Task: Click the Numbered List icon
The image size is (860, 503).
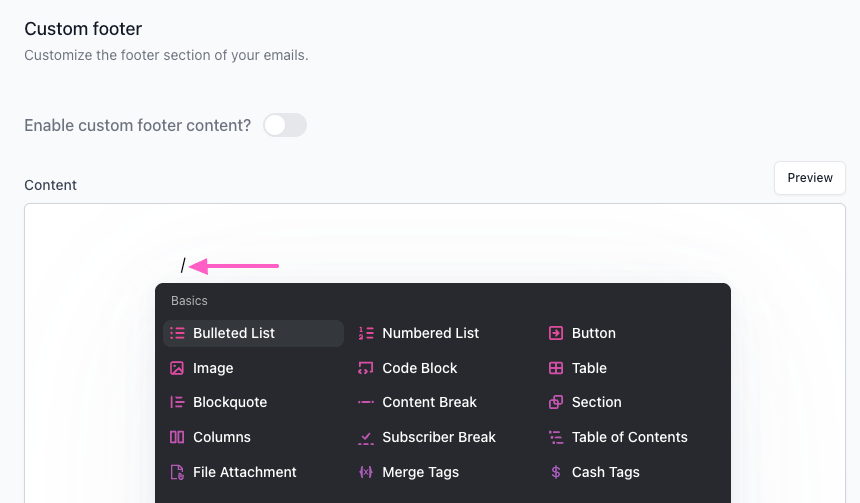Action: (x=366, y=333)
